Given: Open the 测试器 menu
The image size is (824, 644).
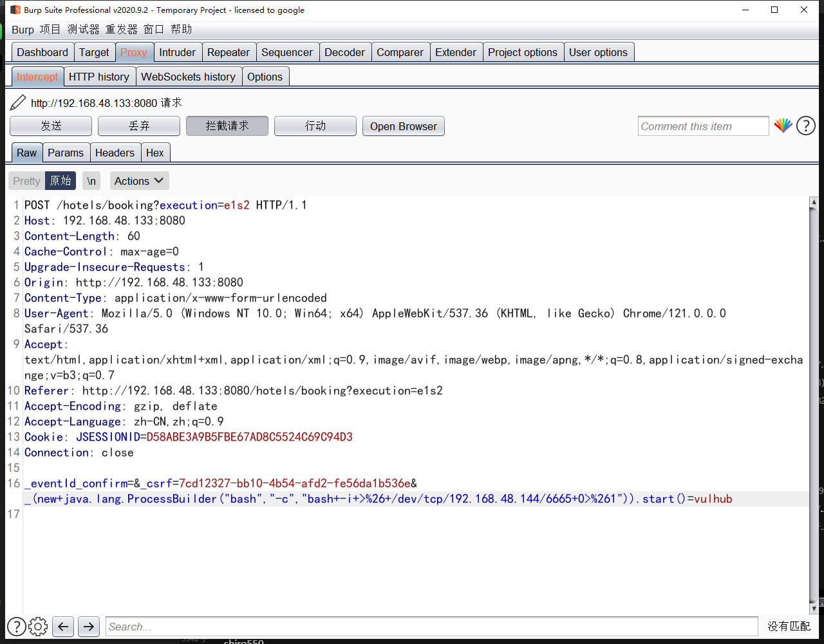Looking at the screenshot, I should pos(84,30).
